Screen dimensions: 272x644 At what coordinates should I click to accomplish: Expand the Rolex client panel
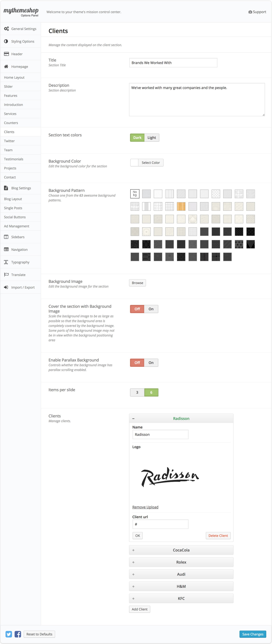(x=181, y=562)
